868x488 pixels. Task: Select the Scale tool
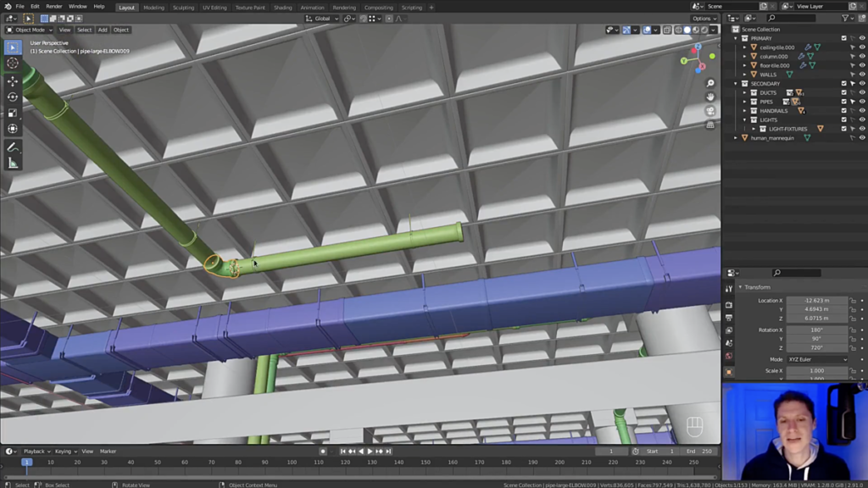(13, 113)
